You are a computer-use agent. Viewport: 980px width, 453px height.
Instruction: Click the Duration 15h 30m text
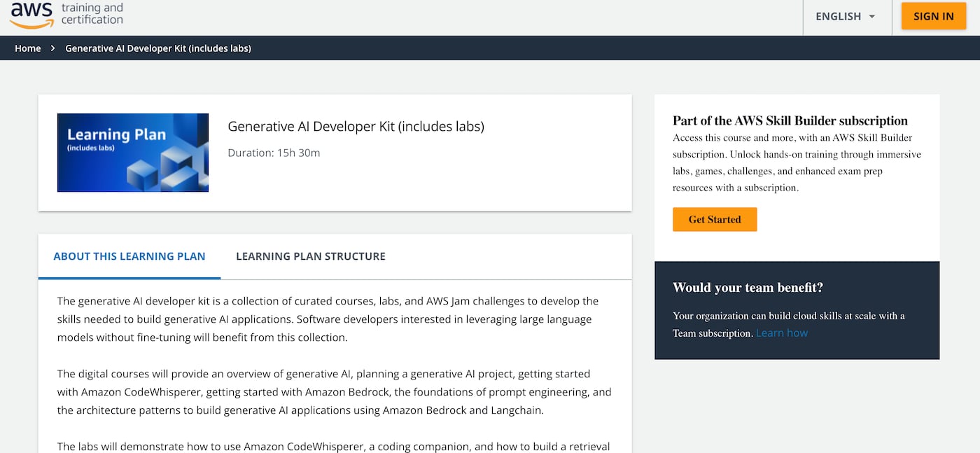pyautogui.click(x=274, y=152)
